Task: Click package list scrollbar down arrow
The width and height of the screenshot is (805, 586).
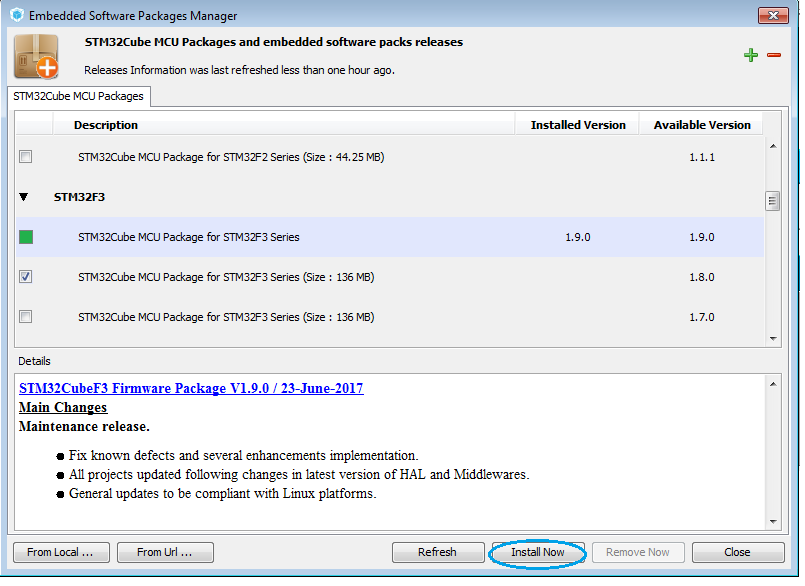Action: tap(773, 338)
